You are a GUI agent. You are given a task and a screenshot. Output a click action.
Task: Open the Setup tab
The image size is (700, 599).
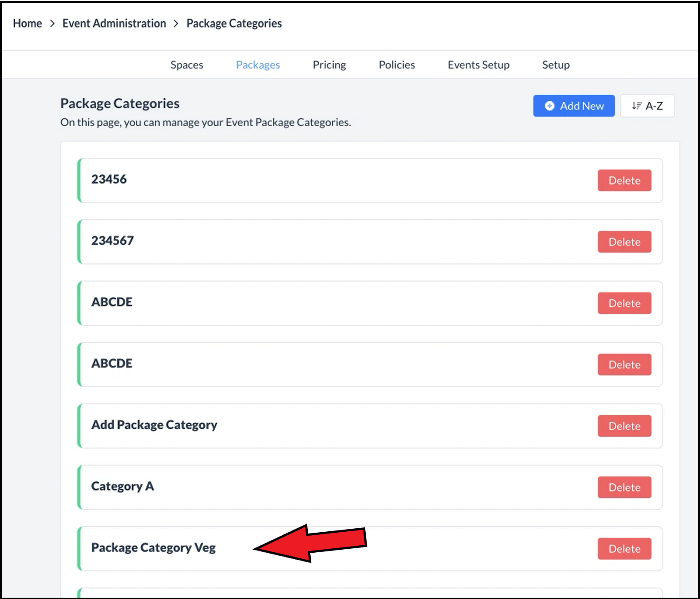point(556,65)
